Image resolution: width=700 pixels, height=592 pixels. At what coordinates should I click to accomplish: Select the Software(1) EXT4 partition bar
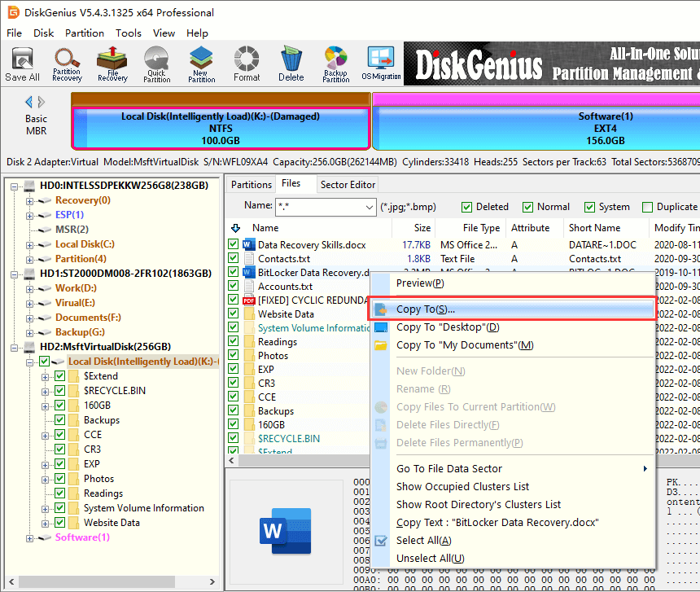click(x=536, y=128)
